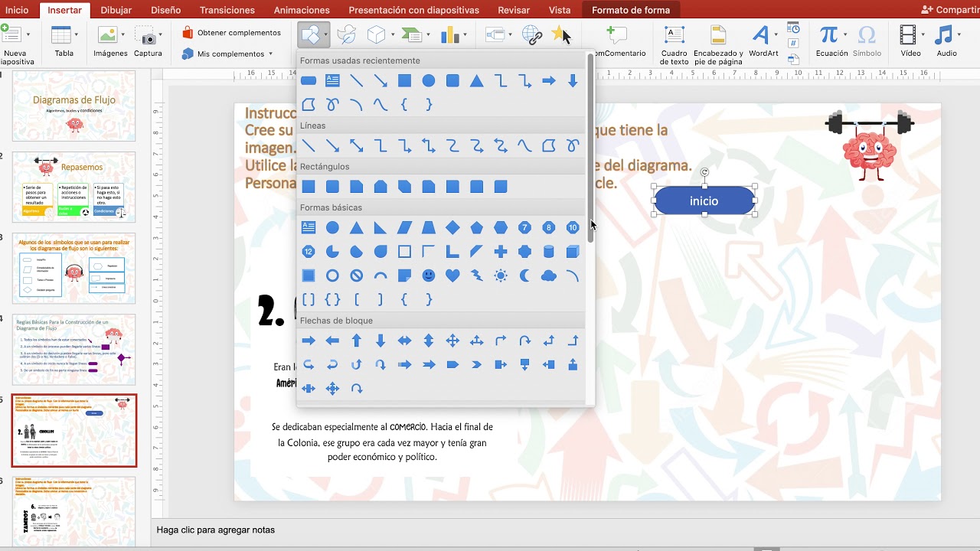Pick the quad arrow in Flechas de bloque
980x551 pixels.
452,341
